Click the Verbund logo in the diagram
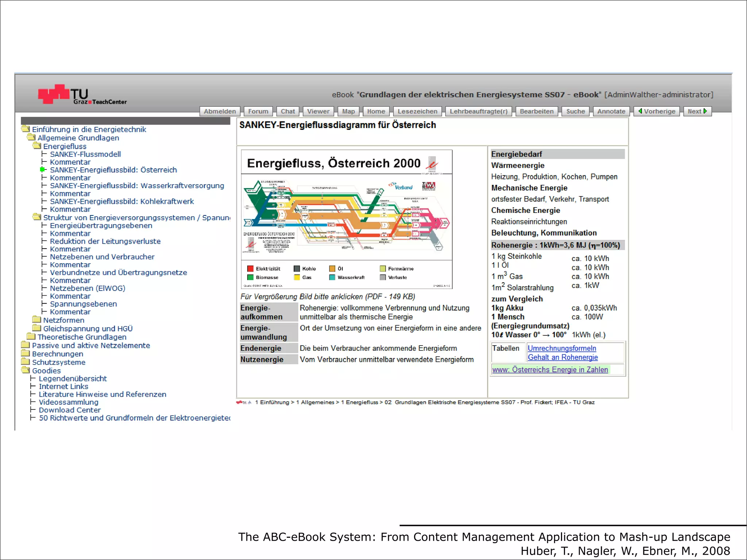Screen dimensions: 747x560 (400, 186)
